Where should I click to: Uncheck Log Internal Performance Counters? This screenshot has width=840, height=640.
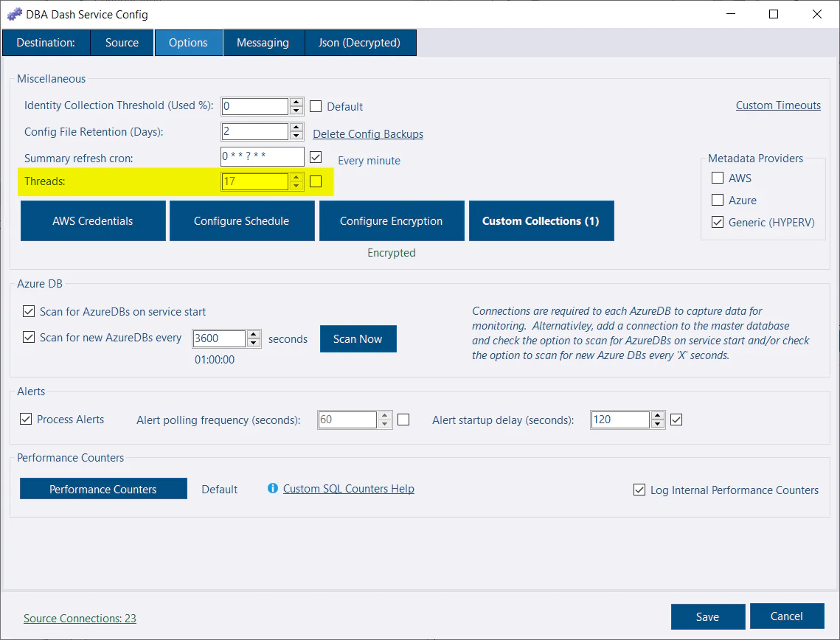tap(639, 490)
